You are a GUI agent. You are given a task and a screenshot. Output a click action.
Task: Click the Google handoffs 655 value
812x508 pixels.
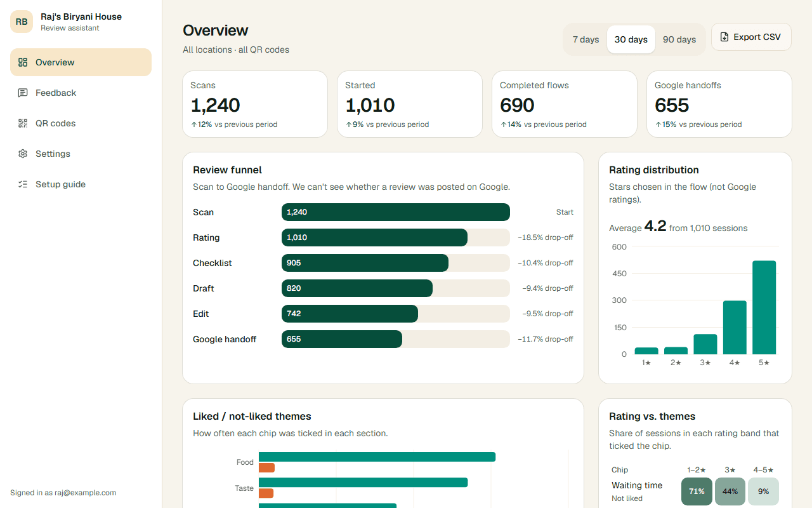pyautogui.click(x=672, y=105)
